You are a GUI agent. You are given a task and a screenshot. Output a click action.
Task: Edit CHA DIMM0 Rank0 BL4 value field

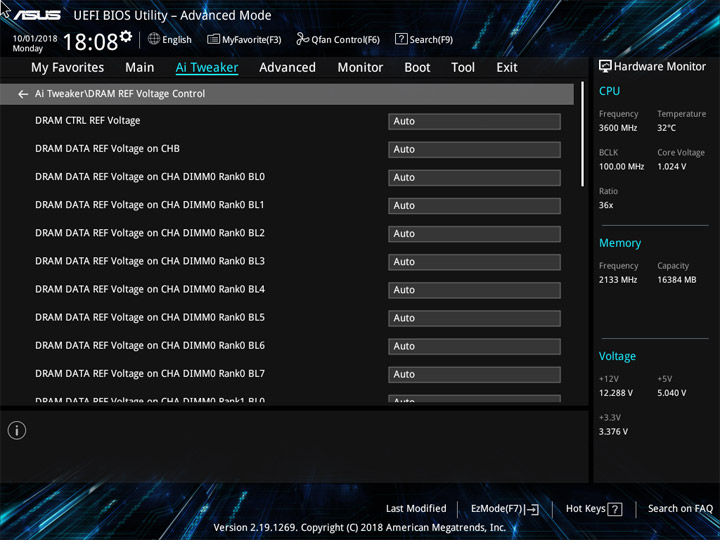[x=474, y=290]
